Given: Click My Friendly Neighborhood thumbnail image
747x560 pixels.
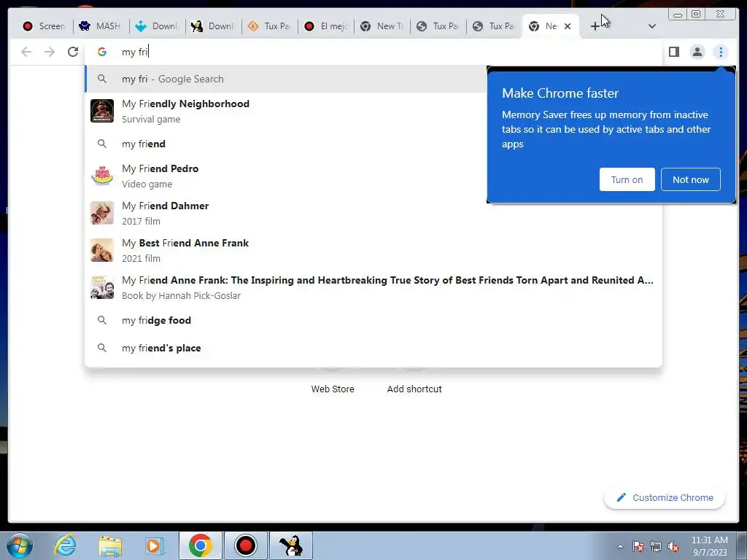Looking at the screenshot, I should (x=102, y=111).
